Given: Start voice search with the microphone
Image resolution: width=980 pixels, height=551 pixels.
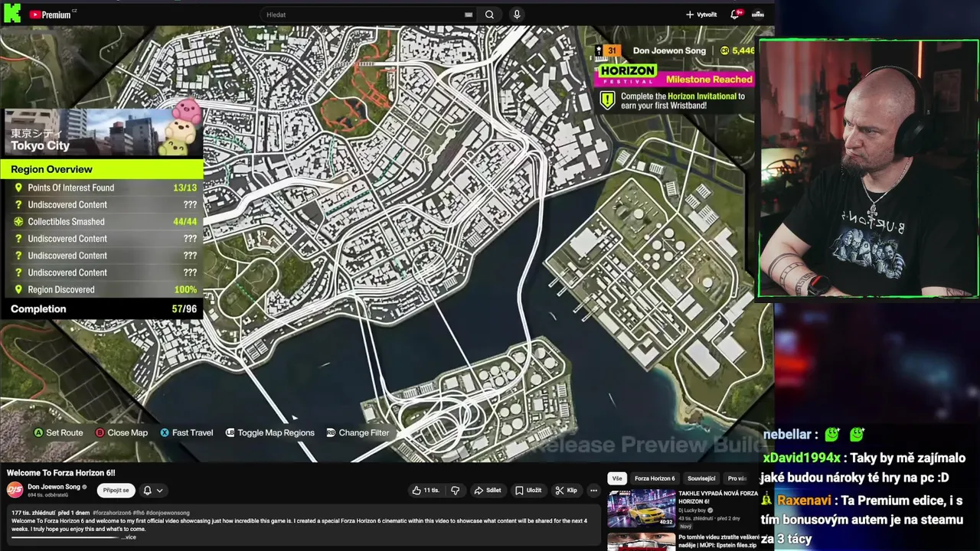Looking at the screenshot, I should (517, 15).
